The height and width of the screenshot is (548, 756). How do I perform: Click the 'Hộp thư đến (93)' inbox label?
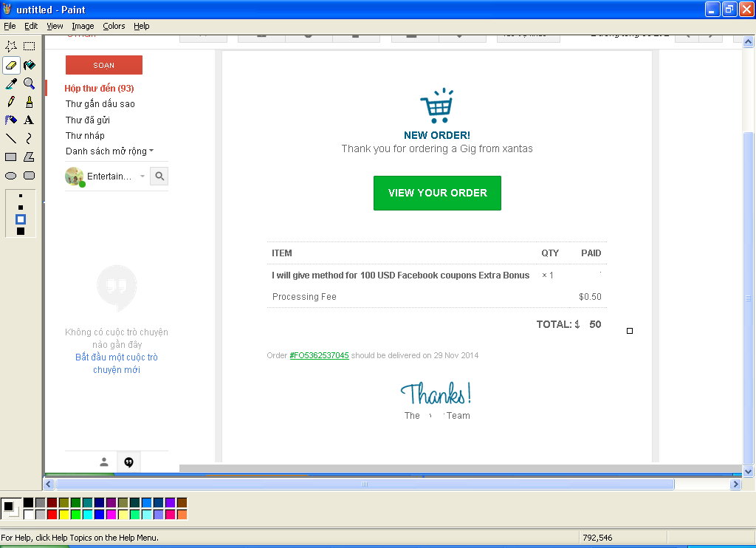pyautogui.click(x=100, y=89)
